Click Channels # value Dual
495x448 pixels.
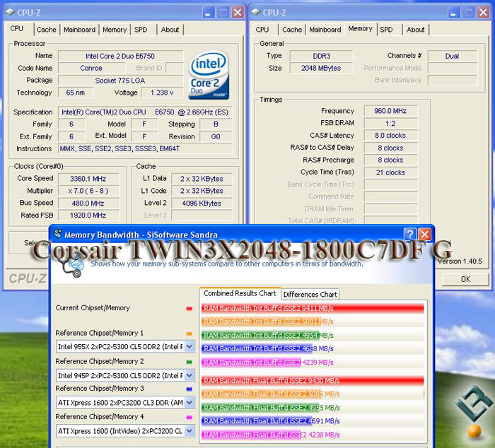[x=453, y=56]
